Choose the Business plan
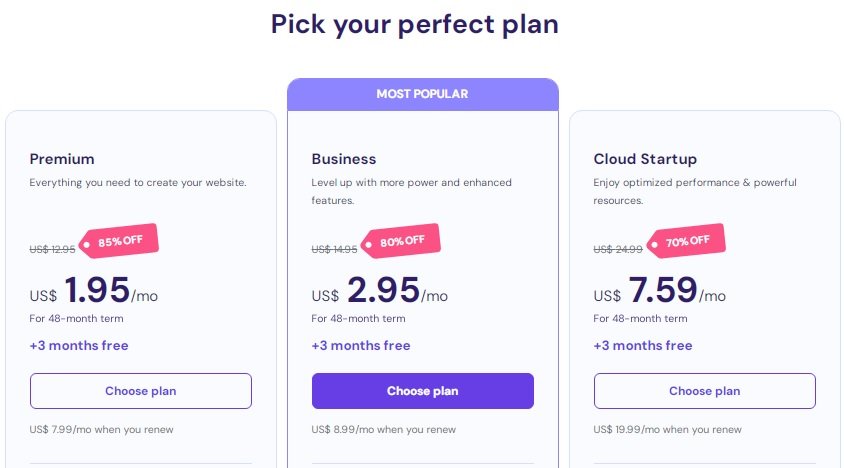Screen dimensions: 844x468 (x=423, y=391)
